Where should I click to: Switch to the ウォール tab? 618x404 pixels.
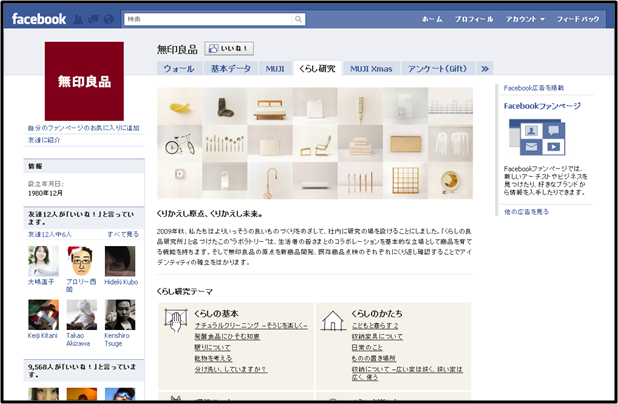(x=179, y=69)
